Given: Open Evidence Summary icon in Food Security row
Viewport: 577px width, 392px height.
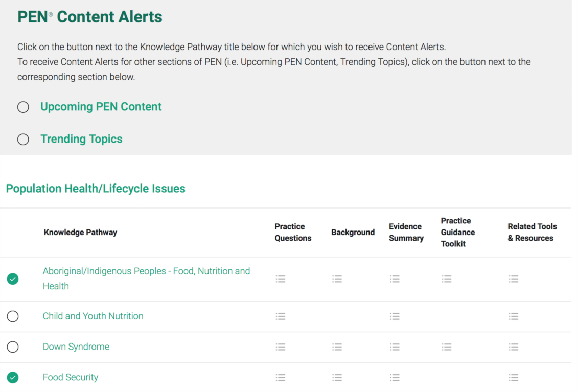Looking at the screenshot, I should click(x=395, y=377).
